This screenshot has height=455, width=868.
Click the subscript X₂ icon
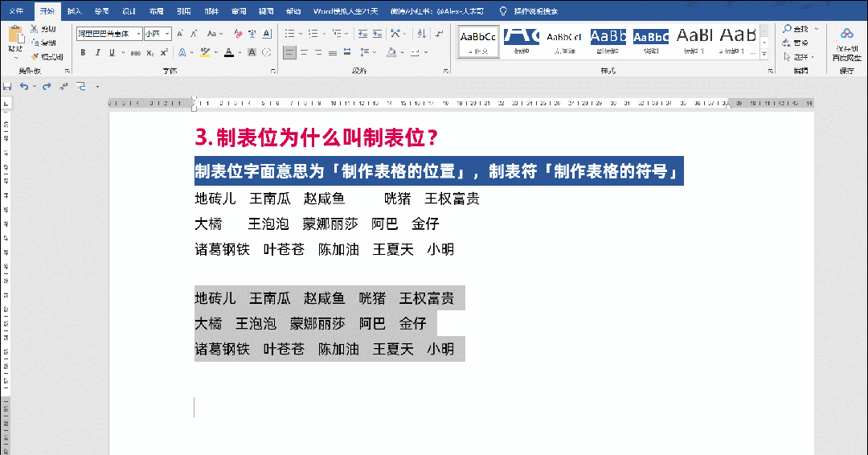[x=150, y=53]
